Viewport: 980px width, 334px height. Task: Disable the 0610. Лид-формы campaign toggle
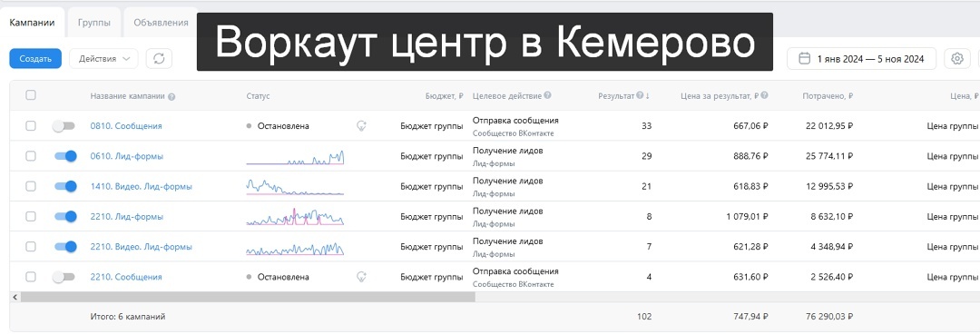65,156
